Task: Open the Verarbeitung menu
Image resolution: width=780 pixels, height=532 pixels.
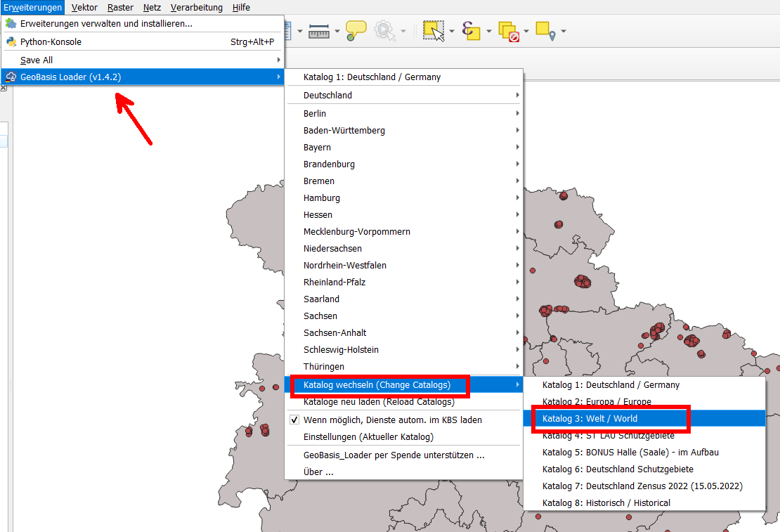Action: tap(196, 8)
